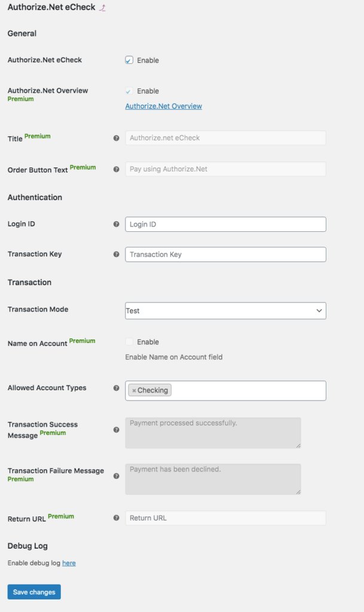Click the help icon next to Transaction Key
Screen dimensions: 364x612
[x=117, y=254]
